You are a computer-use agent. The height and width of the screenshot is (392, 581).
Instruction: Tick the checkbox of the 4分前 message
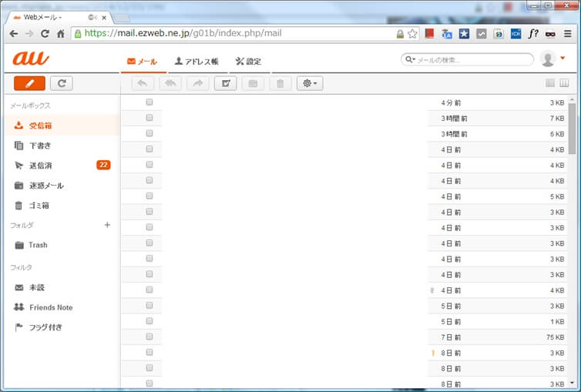[x=149, y=102]
